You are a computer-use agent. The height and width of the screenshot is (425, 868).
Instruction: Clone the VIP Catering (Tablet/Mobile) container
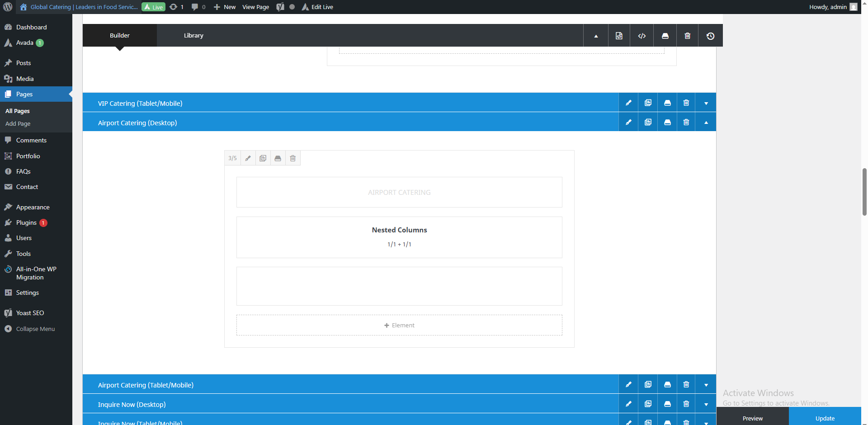tap(648, 103)
